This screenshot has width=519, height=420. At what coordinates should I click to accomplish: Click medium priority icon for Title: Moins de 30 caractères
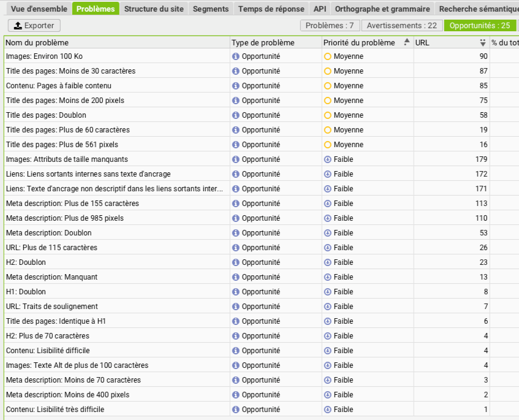coord(327,71)
